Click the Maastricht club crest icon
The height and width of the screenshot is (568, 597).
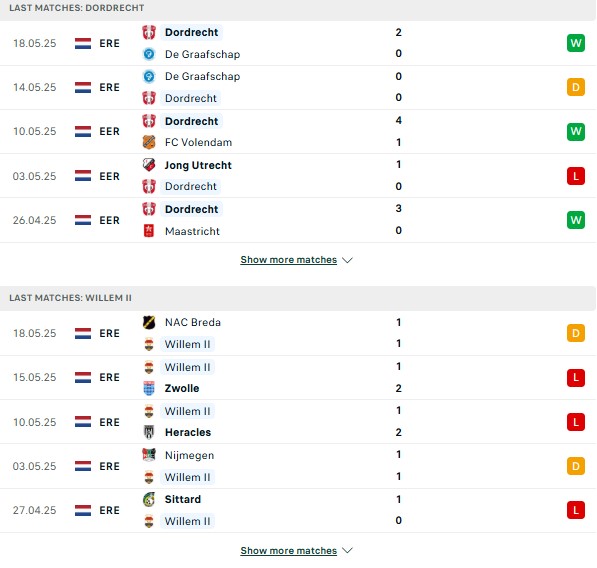point(149,231)
